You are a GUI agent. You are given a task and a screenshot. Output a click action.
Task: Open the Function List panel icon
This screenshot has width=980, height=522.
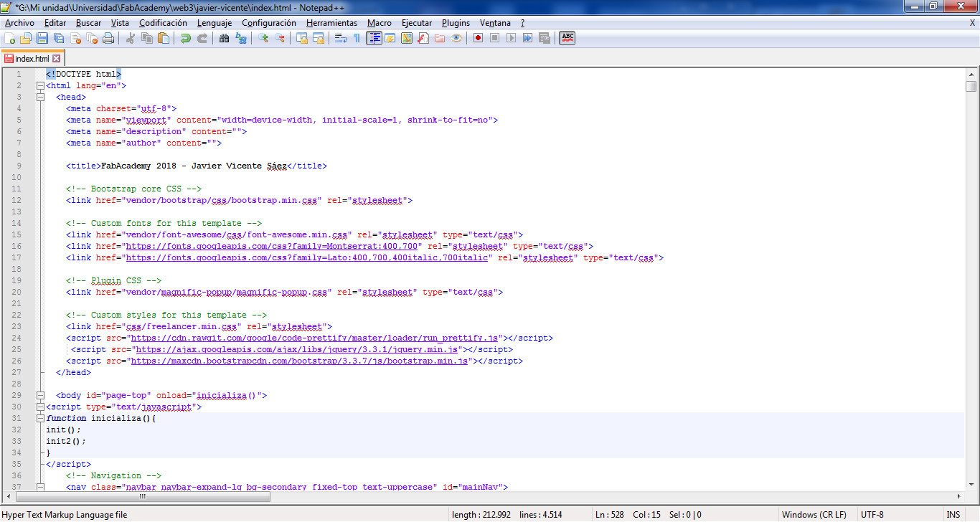[423, 38]
